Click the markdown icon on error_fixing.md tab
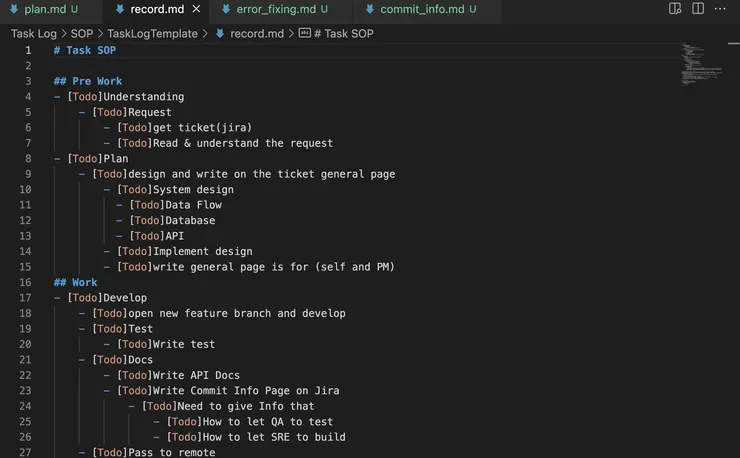The width and height of the screenshot is (740, 458). pos(226,9)
